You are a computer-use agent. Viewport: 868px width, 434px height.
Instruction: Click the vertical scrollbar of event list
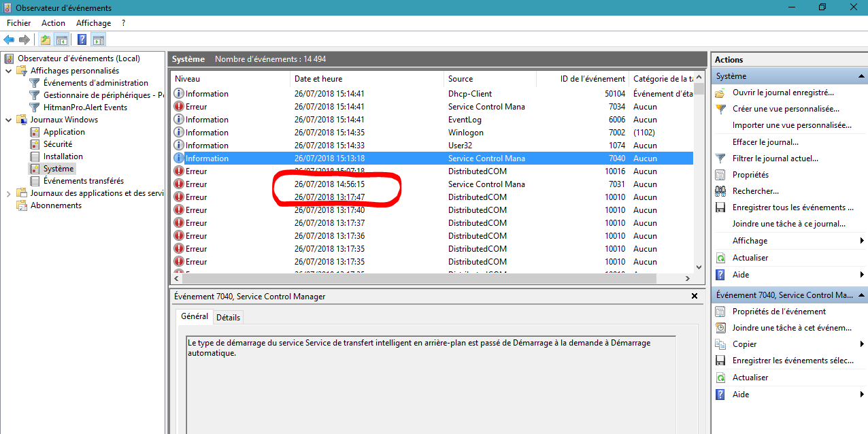[x=699, y=173]
